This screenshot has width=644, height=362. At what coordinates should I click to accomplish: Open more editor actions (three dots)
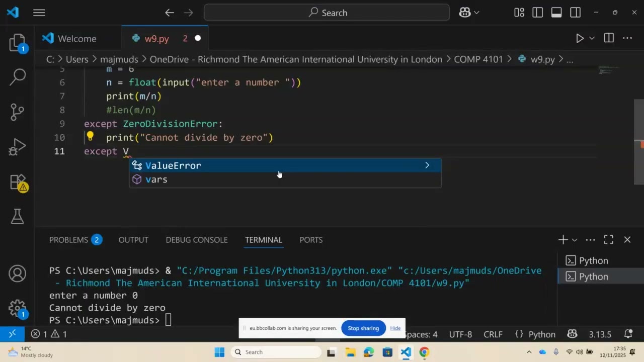coord(627,38)
